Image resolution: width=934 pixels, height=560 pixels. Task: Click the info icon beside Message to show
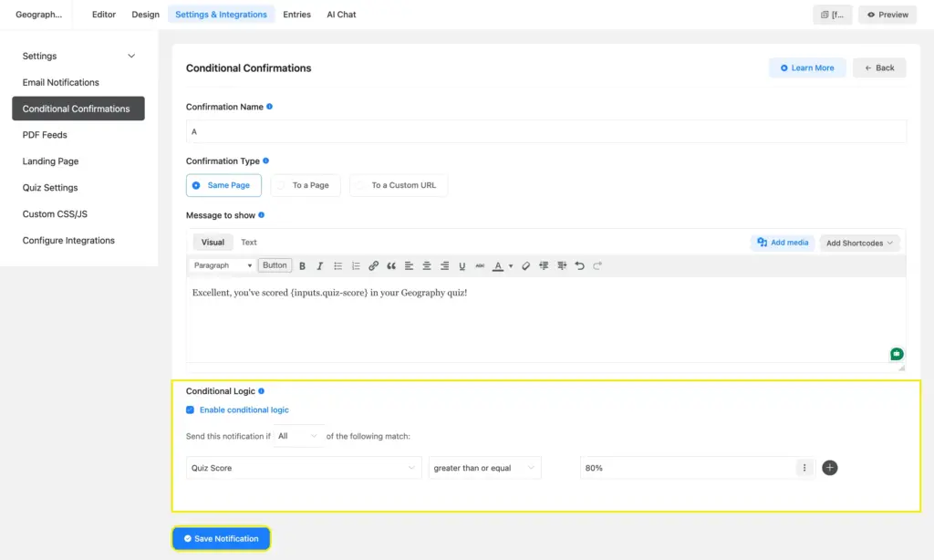tap(261, 215)
